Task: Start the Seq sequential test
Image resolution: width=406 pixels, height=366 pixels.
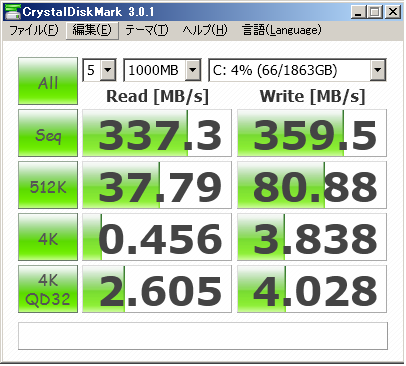Action: pos(48,133)
